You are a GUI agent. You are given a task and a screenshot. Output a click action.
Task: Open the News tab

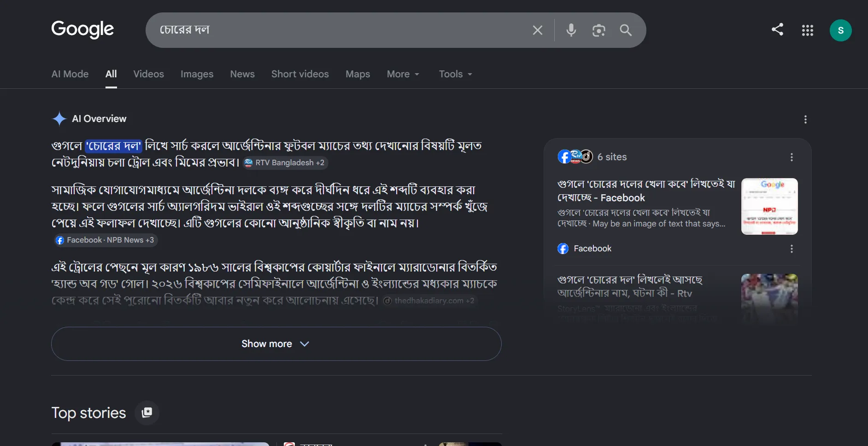pyautogui.click(x=242, y=74)
